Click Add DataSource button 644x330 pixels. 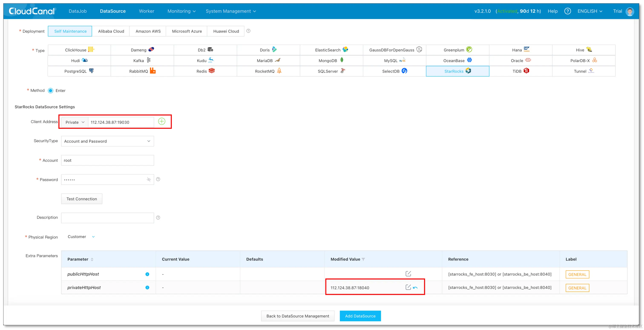360,316
